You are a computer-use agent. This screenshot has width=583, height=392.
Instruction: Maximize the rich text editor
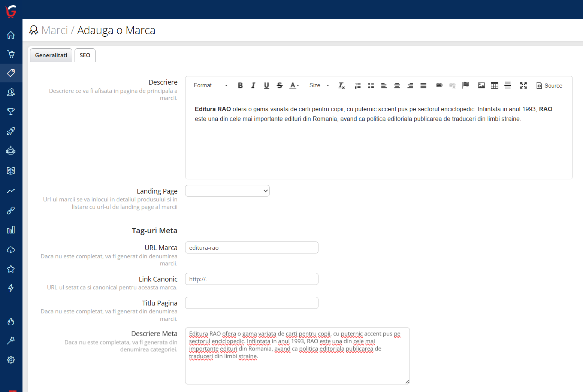click(523, 85)
